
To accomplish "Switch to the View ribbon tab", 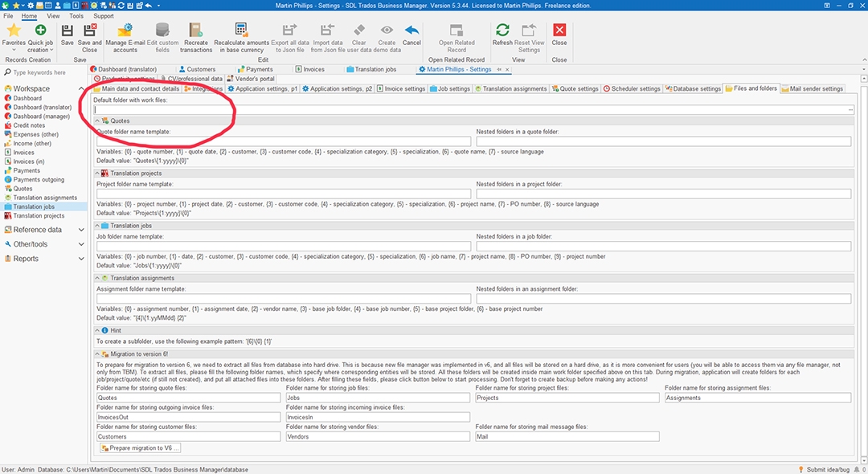I will coord(53,16).
